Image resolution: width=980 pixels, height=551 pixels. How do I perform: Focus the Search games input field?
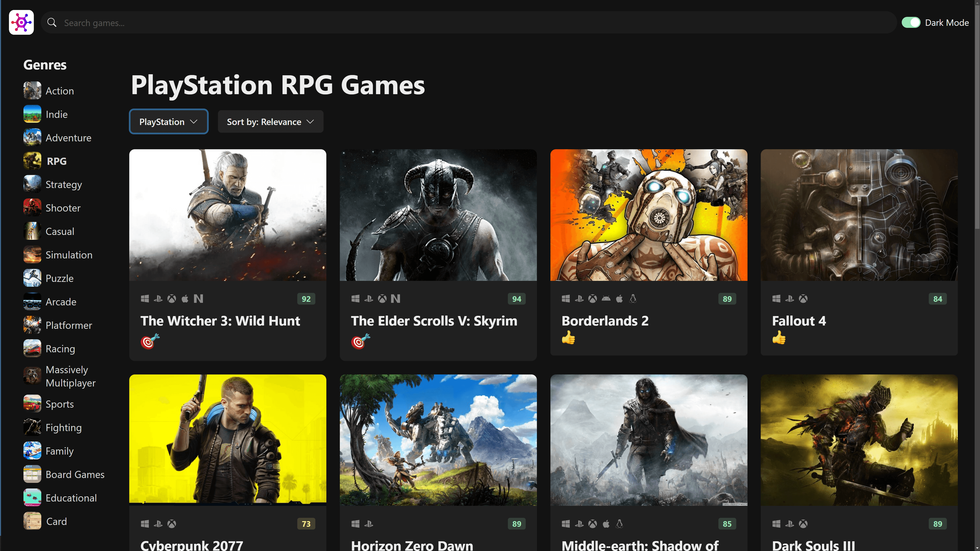pos(469,22)
